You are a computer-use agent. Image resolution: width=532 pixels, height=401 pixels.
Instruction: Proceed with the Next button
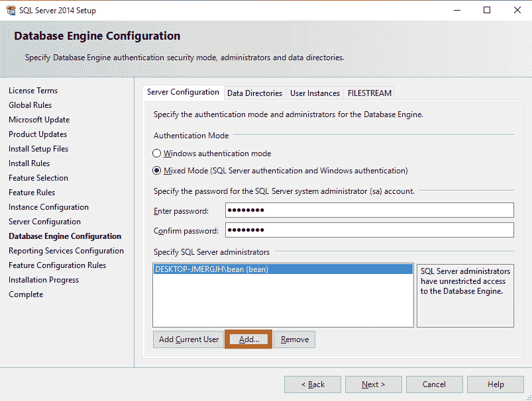click(373, 384)
